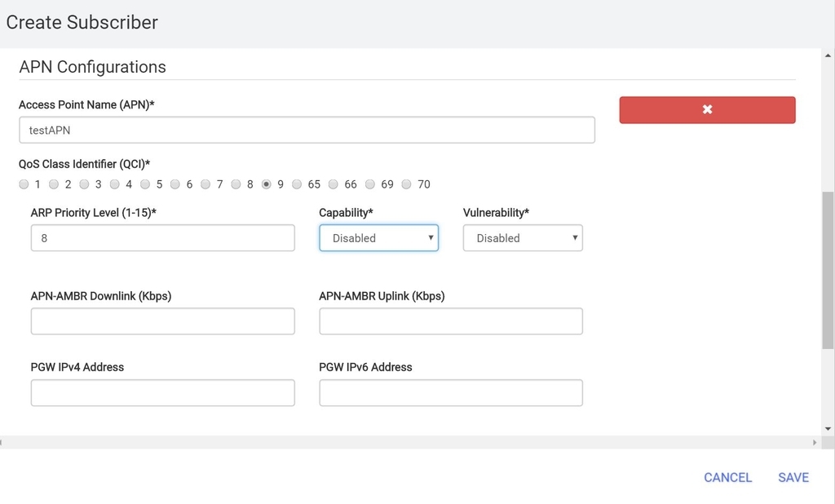
Task: Click the red remove APN button
Action: pos(707,109)
